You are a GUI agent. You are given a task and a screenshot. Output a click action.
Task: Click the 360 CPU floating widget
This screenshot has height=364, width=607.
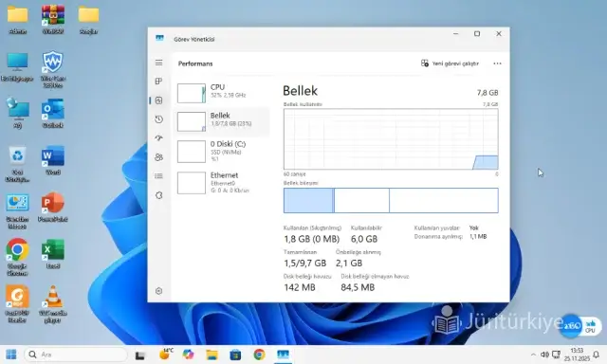tap(579, 326)
